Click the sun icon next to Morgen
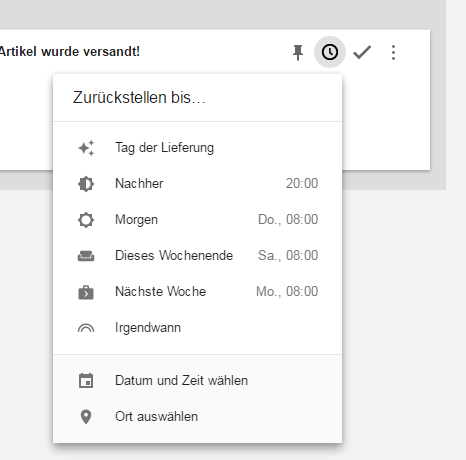This screenshot has height=460, width=466. click(x=86, y=220)
